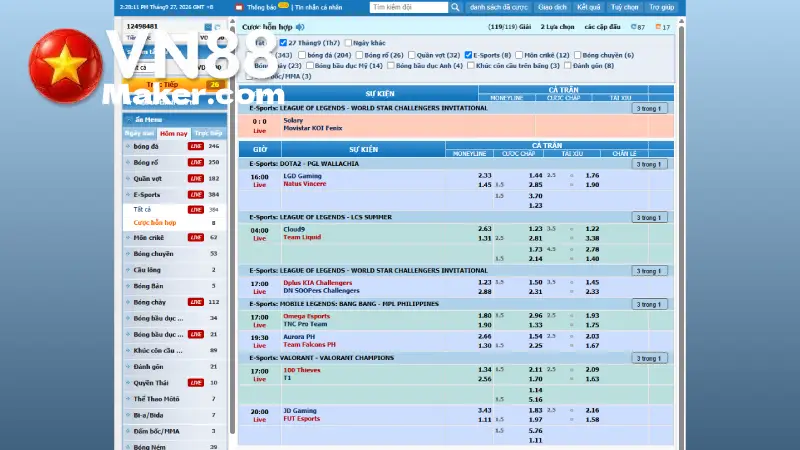Open Tin nhắn cá nhân link
Image resolution: width=800 pixels, height=450 pixels.
click(x=318, y=8)
